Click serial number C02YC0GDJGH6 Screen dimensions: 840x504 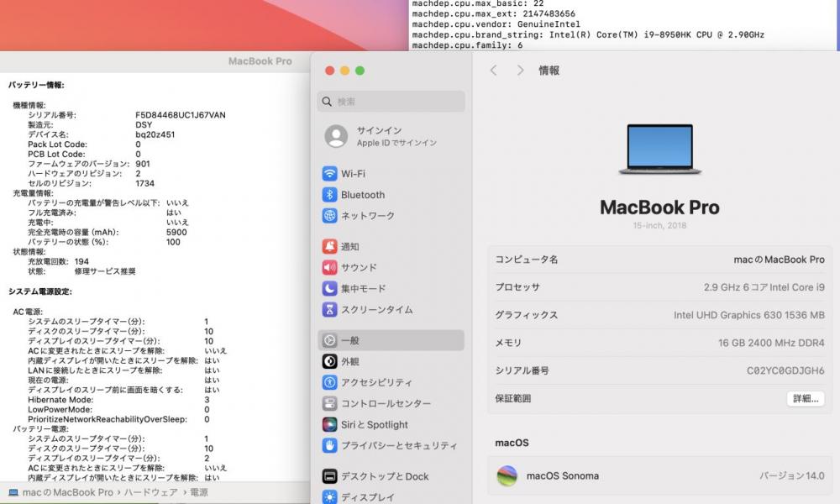[x=785, y=370]
